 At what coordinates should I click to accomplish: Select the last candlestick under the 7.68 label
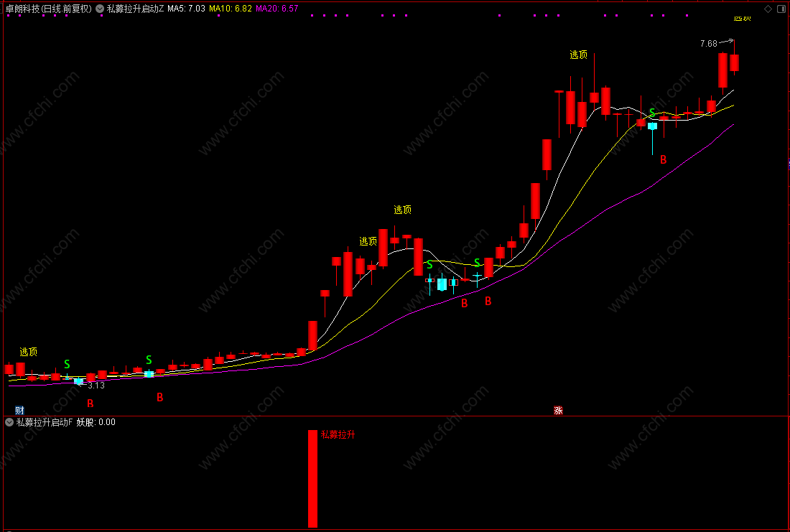coord(734,62)
